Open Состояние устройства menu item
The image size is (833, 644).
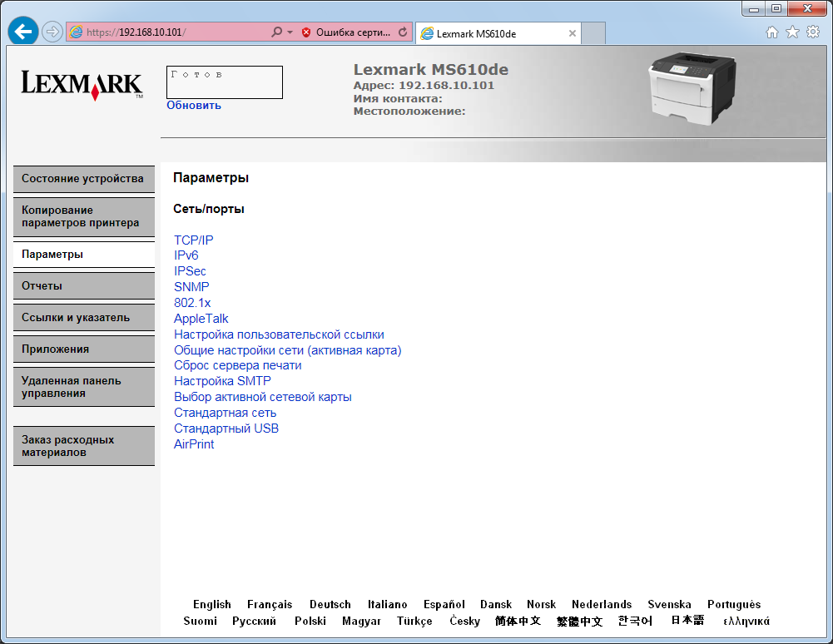[84, 179]
